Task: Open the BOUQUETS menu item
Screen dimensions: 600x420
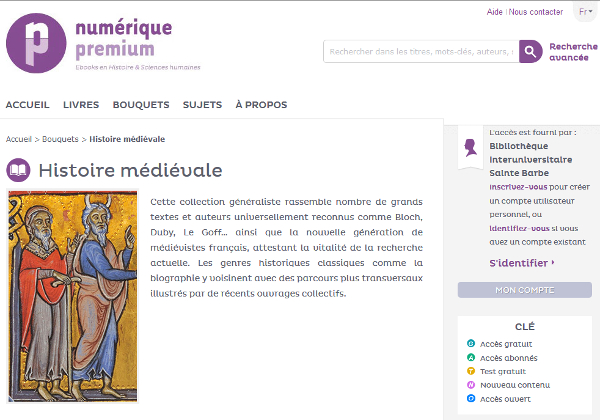Action: pyautogui.click(x=141, y=105)
